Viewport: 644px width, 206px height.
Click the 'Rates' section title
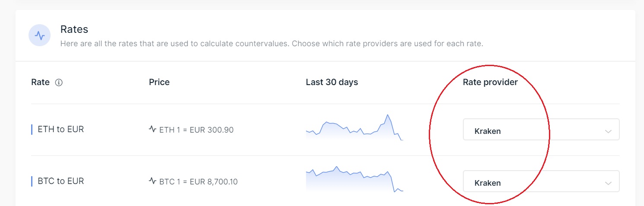tap(74, 29)
